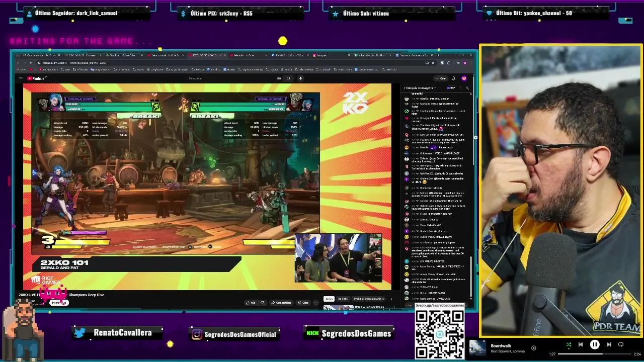
Task: Click the browser address bar
Action: [x=226, y=63]
